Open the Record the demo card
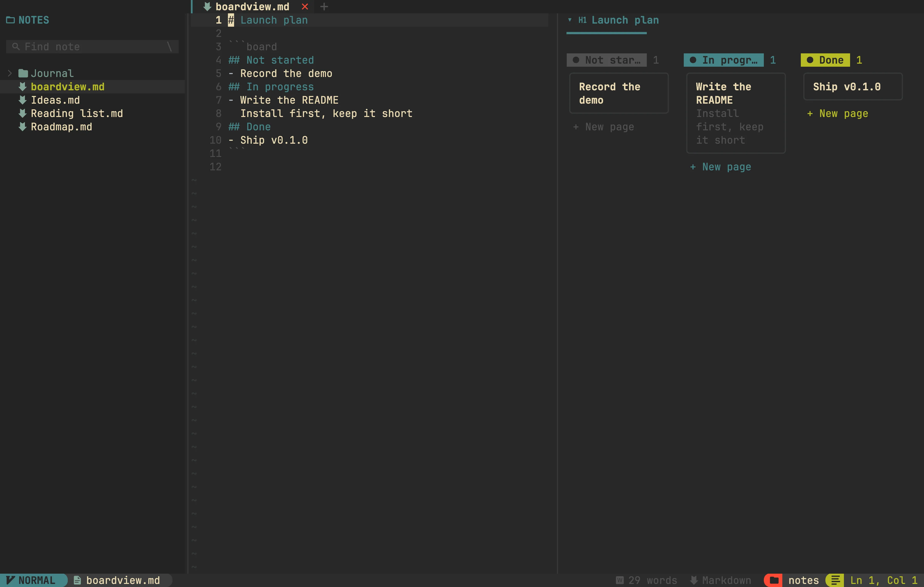The height and width of the screenshot is (587, 924). click(x=619, y=93)
